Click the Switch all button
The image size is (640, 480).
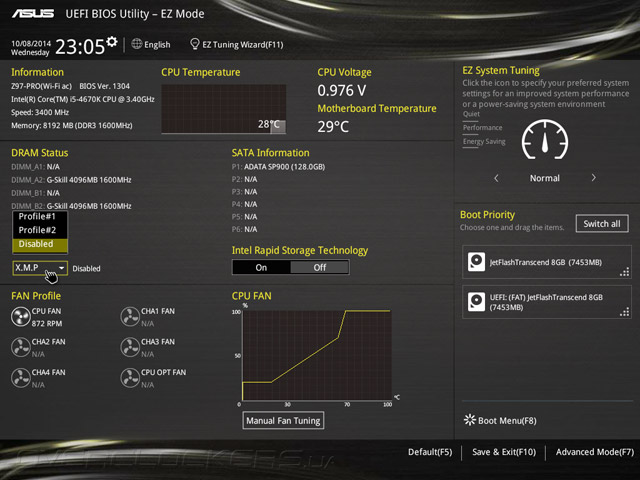(x=602, y=224)
